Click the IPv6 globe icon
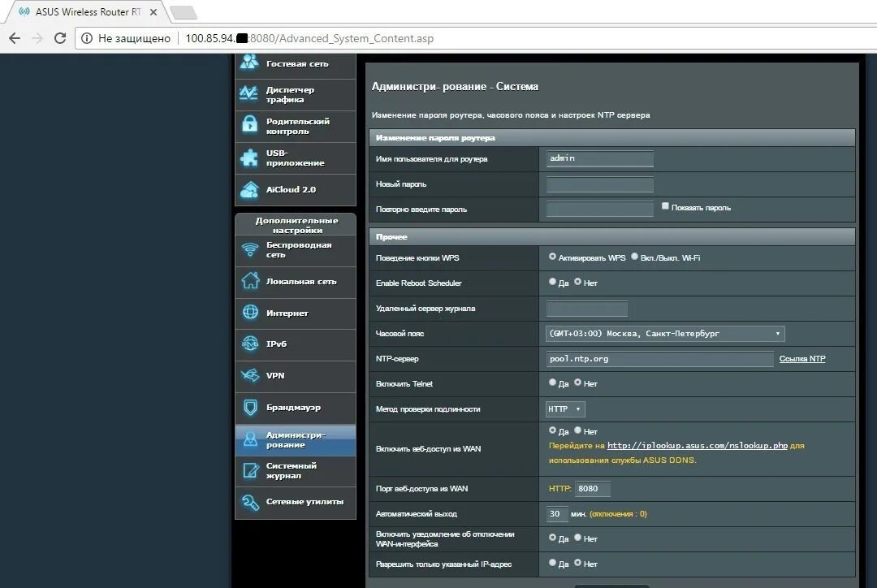 [250, 344]
